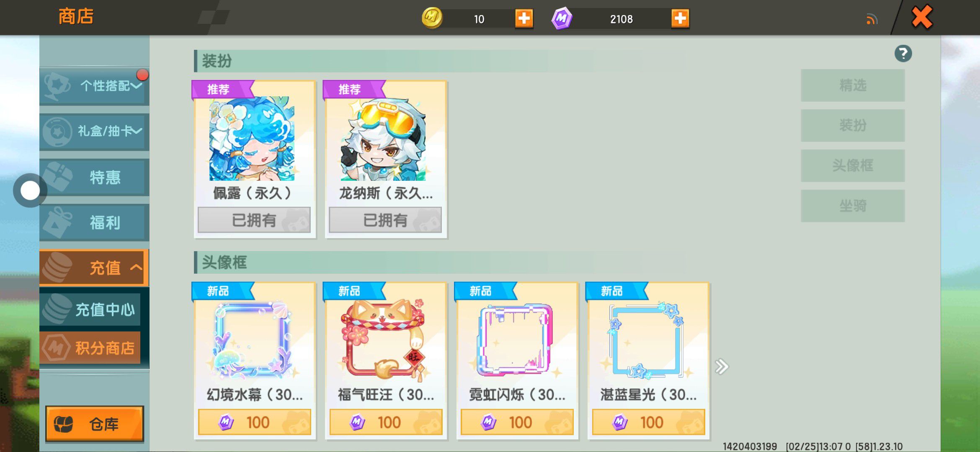Select 充值中心 submenu item

coord(90,309)
